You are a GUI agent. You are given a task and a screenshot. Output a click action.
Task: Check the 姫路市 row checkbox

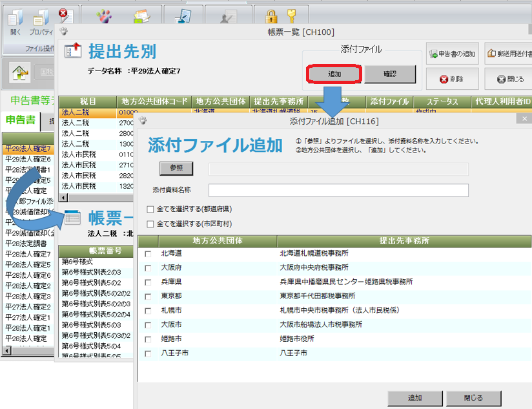pos(148,339)
